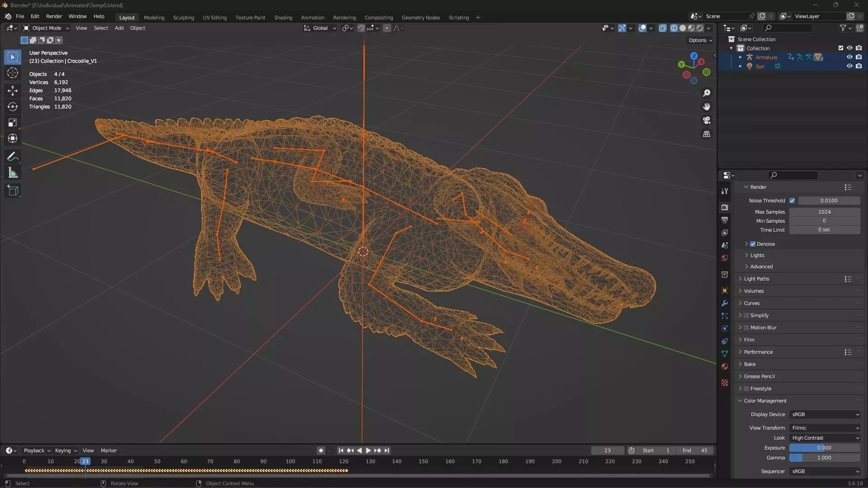This screenshot has height=488, width=868.
Task: Select the Rotate tool
Action: [x=13, y=107]
